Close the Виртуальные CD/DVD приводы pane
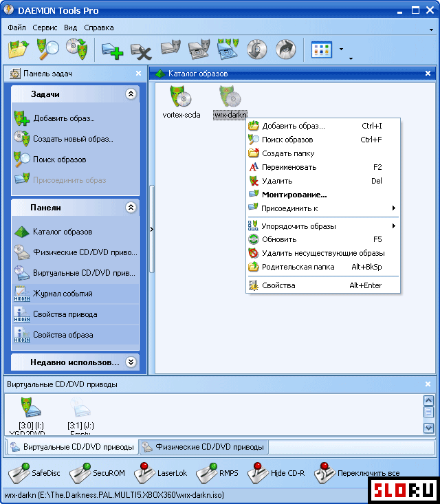This screenshot has height=504, width=440. coord(428,384)
